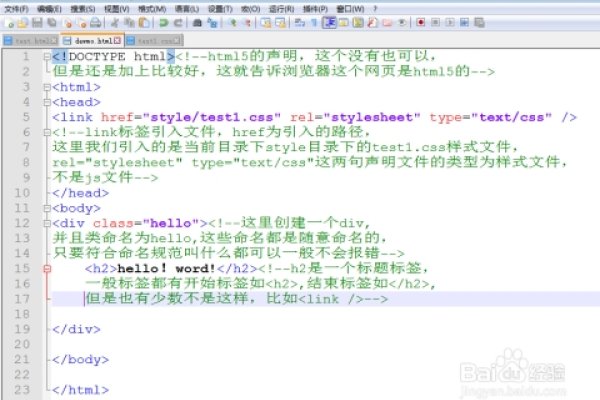Switch to the test.html tab

(x=31, y=41)
